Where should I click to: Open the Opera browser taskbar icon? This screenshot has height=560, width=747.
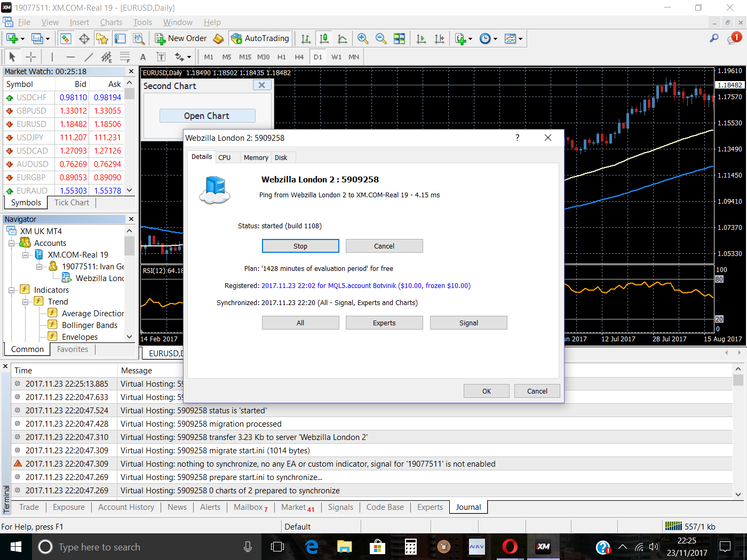pyautogui.click(x=510, y=547)
